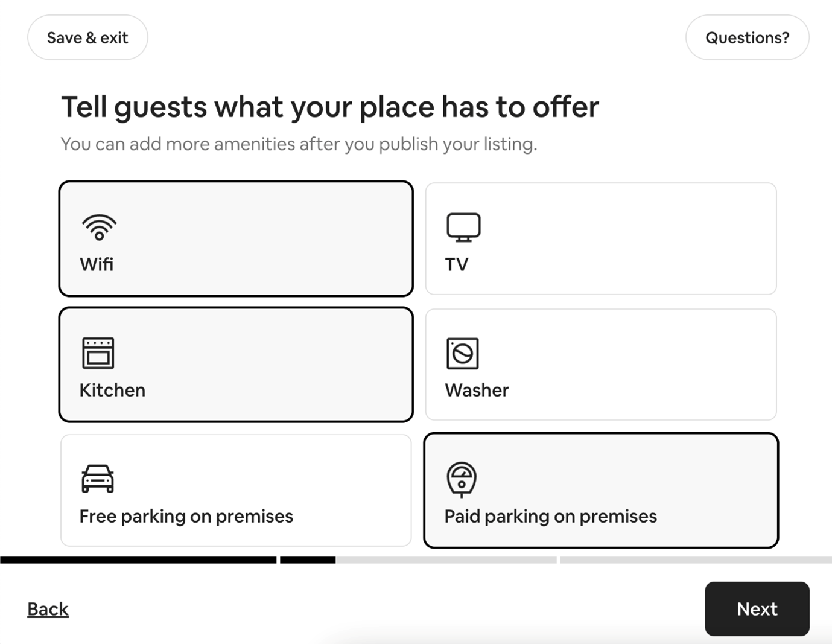The image size is (832, 644).
Task: Enable the TV amenity label
Action: point(457,264)
